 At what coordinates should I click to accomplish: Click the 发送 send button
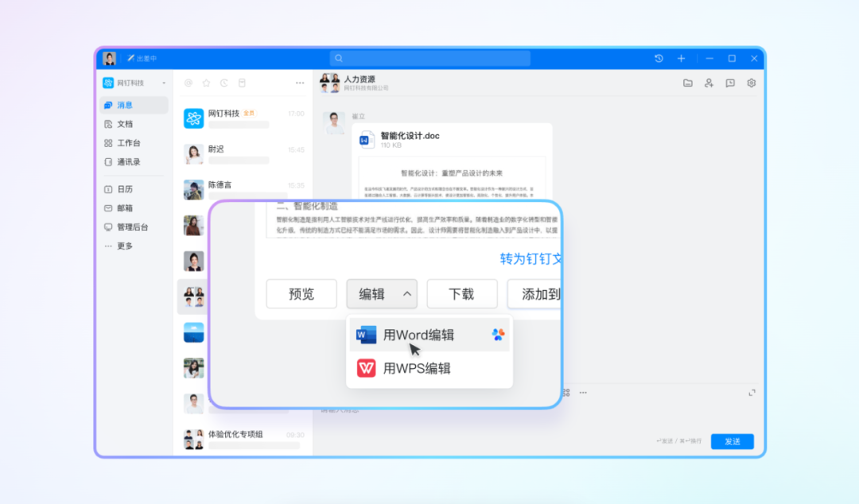pyautogui.click(x=732, y=441)
